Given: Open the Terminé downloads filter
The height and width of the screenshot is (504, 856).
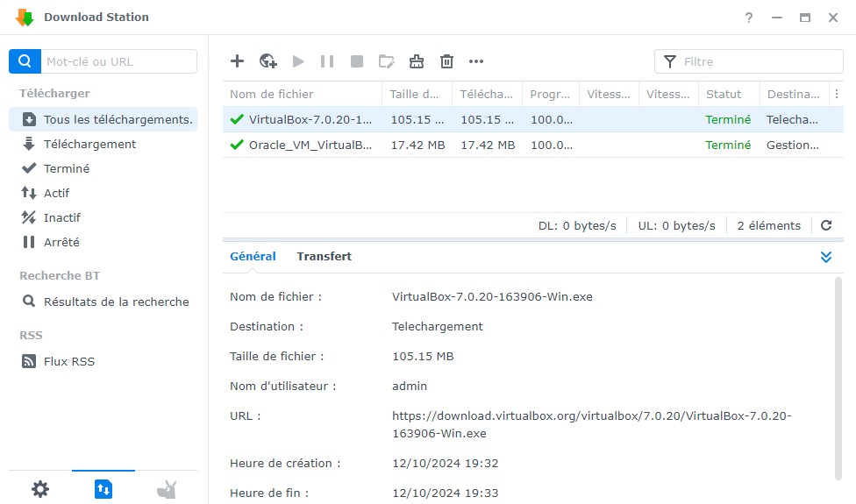Looking at the screenshot, I should point(67,168).
